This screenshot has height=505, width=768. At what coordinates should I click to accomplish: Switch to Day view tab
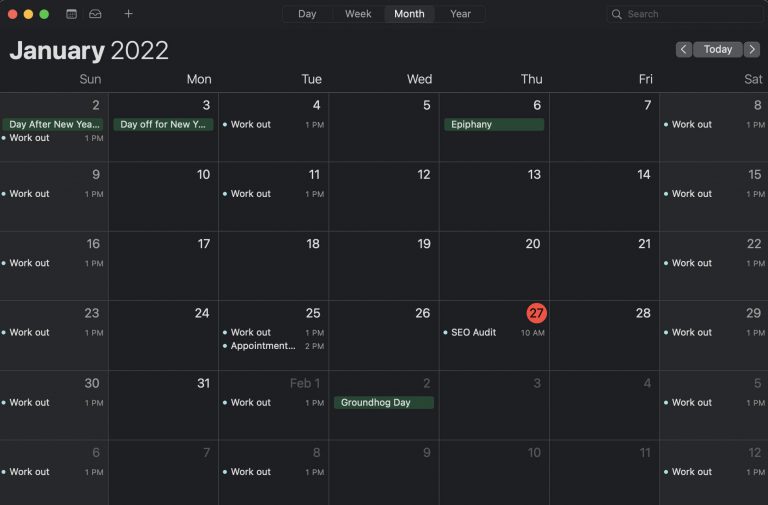pos(307,14)
